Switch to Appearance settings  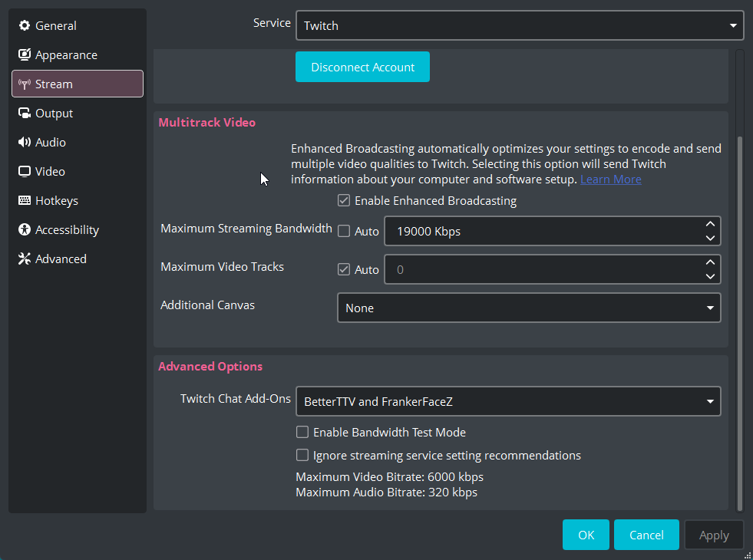click(x=78, y=54)
